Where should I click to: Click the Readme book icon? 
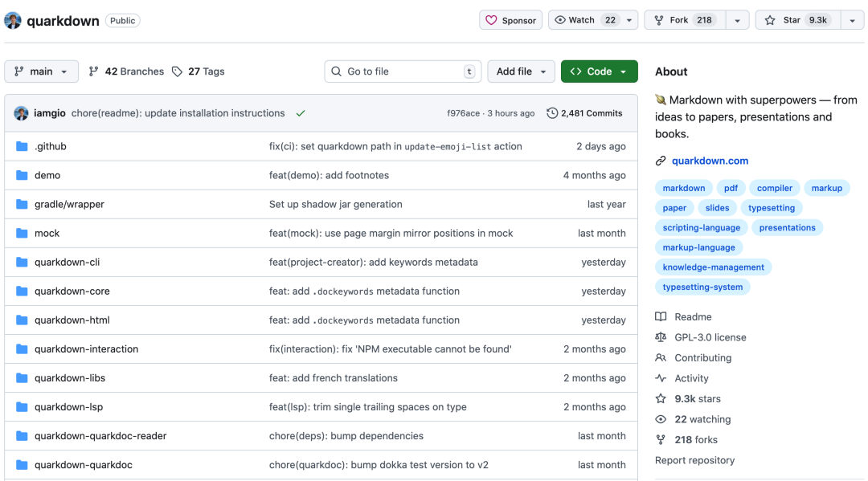click(661, 317)
